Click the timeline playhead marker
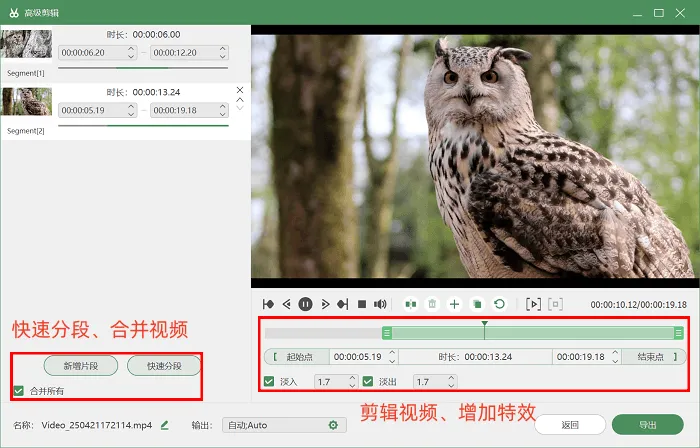 click(x=484, y=324)
